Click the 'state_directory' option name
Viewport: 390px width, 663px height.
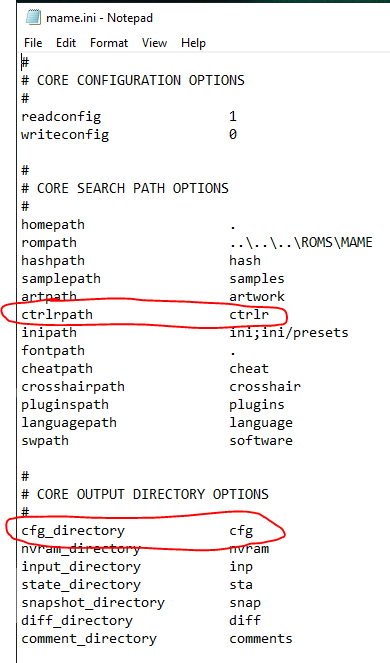(81, 585)
